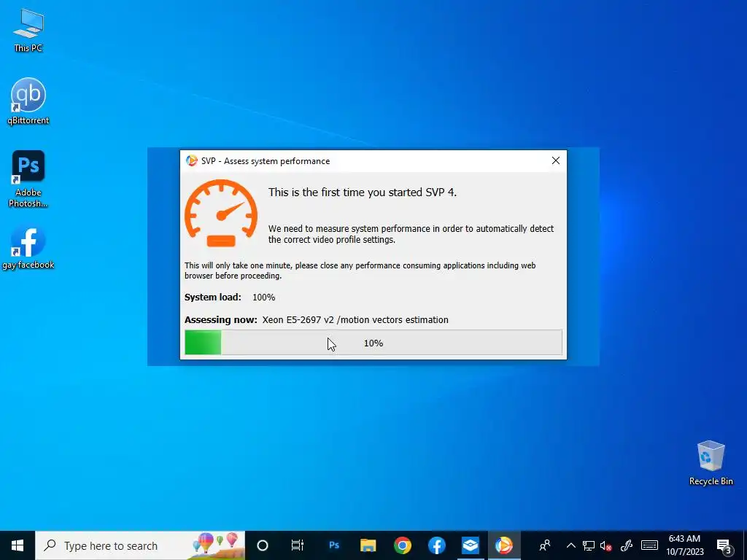747x560 pixels.
Task: Open the notification center icon
Action: (724, 546)
